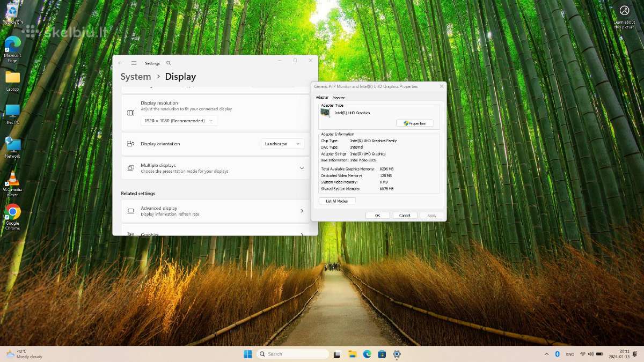
Task: Click the Related settings heading
Action: tap(138, 193)
